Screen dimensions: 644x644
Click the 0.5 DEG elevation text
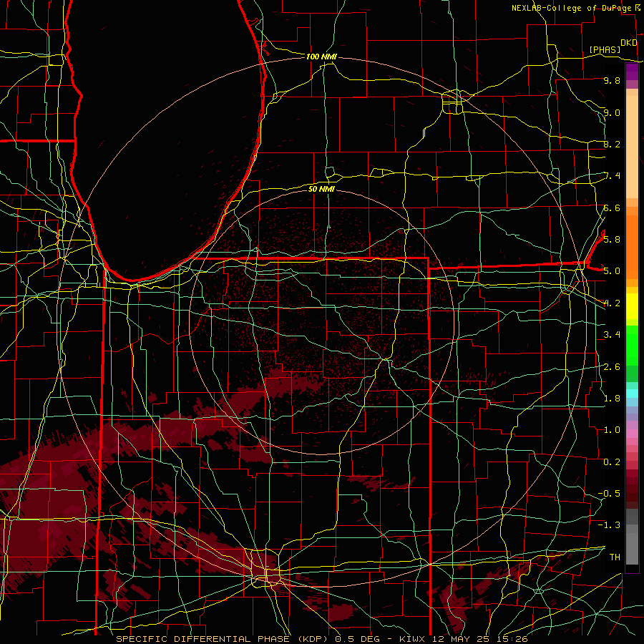pyautogui.click(x=358, y=639)
